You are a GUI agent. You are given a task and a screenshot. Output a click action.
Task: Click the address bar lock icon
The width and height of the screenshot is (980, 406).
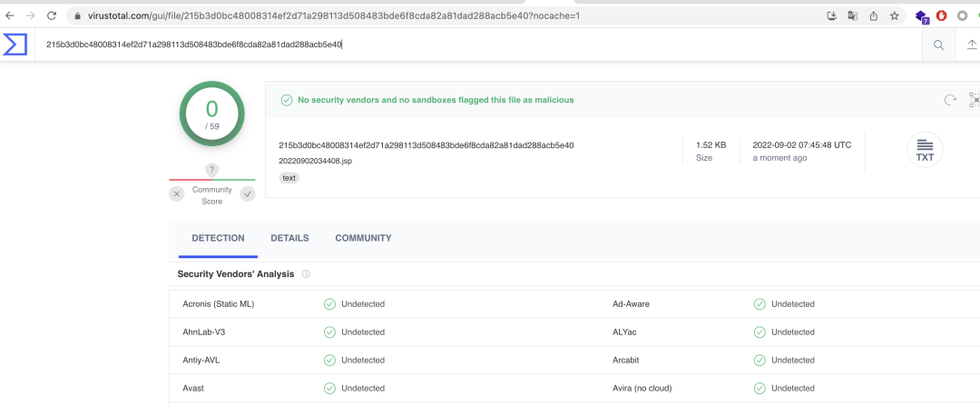pyautogui.click(x=78, y=15)
